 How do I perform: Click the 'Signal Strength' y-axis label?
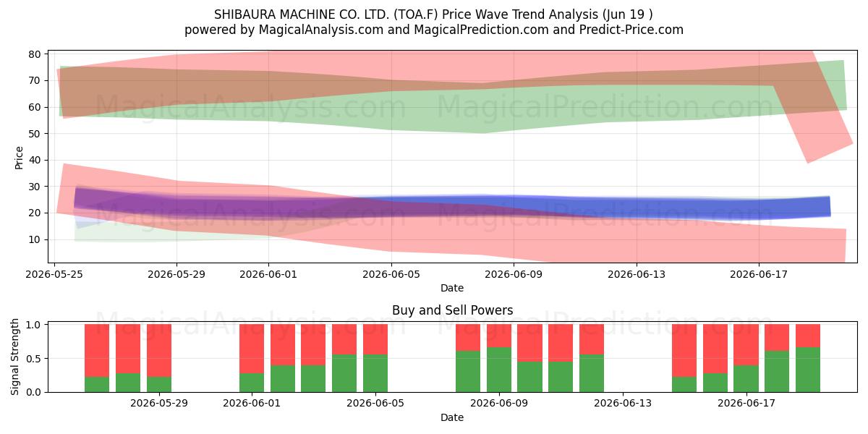click(x=16, y=357)
